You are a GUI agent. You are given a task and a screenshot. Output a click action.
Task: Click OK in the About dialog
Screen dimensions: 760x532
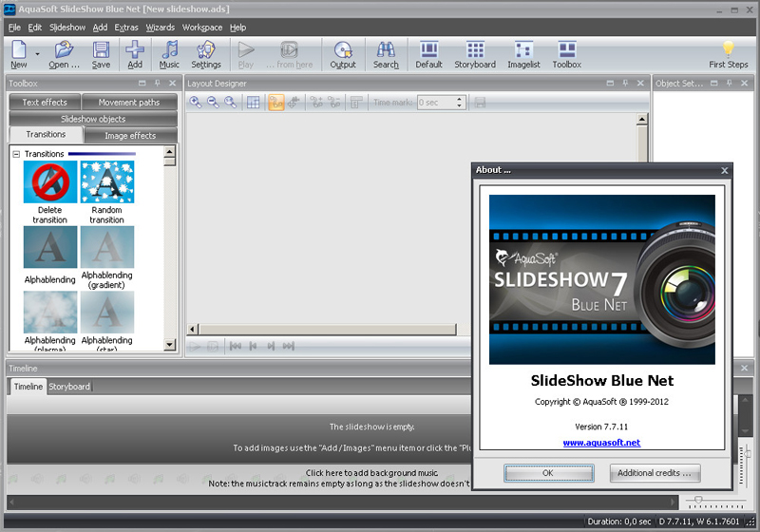click(548, 472)
